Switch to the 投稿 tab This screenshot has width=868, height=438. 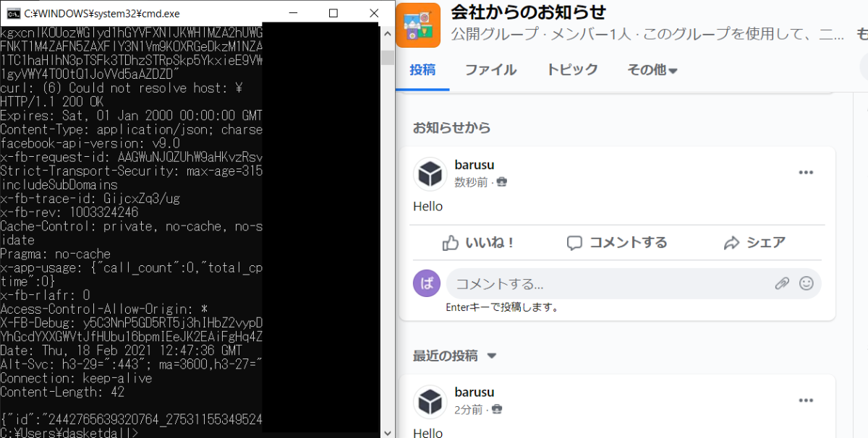tap(422, 70)
